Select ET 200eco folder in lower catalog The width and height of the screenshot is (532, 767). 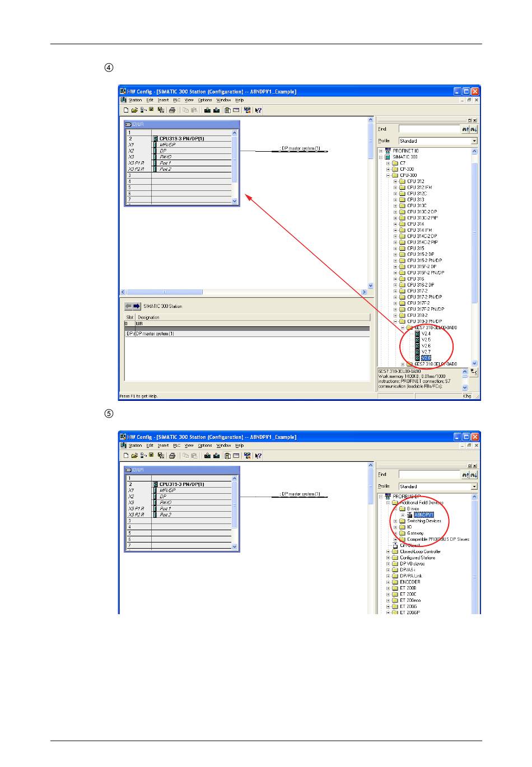(x=407, y=600)
